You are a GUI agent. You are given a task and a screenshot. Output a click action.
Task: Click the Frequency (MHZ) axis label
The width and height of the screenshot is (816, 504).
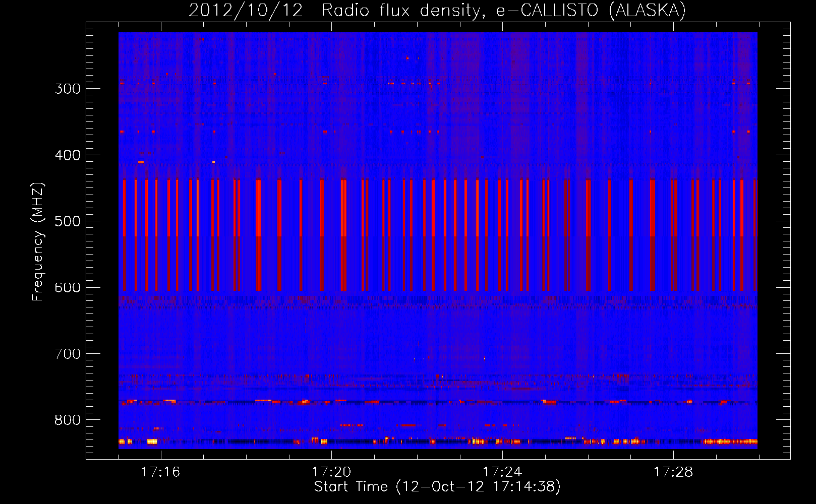[38, 241]
